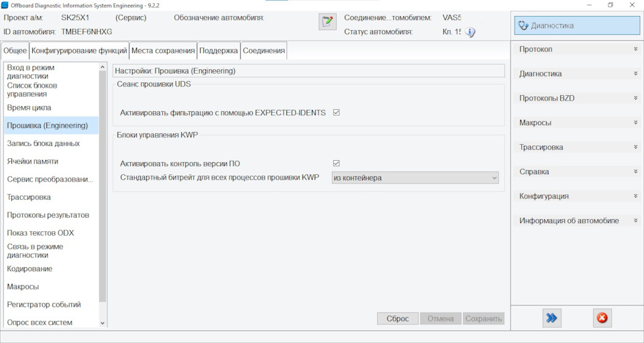
Task: Minimize the ODIS Engineering window
Action: tap(590, 5)
